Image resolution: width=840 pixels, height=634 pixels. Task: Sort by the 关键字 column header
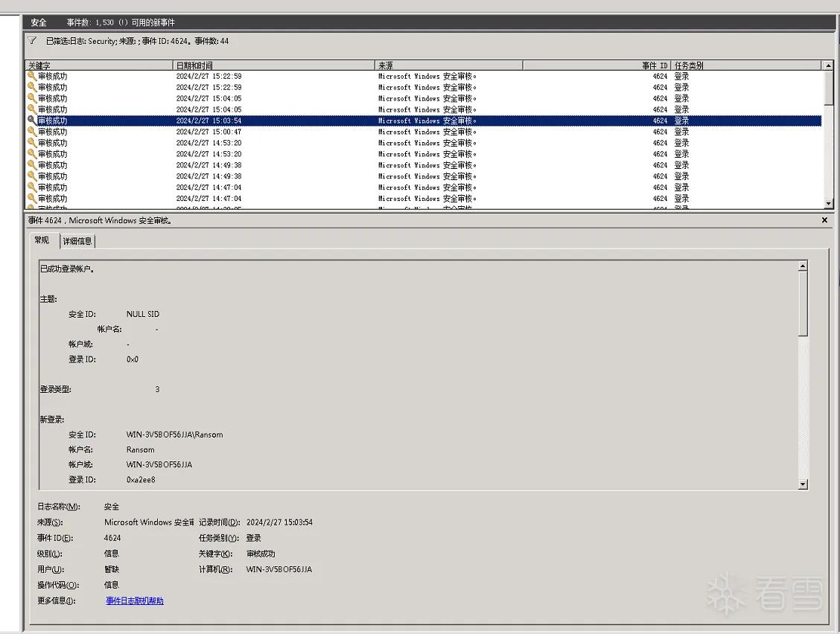(99, 65)
